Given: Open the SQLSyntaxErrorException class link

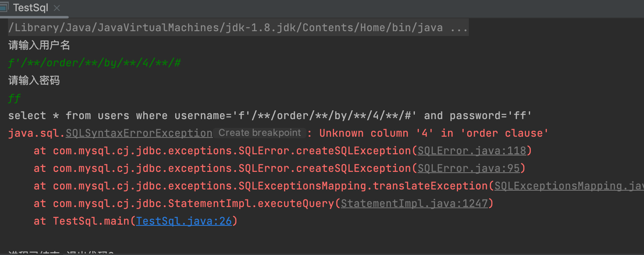Looking at the screenshot, I should [x=139, y=133].
